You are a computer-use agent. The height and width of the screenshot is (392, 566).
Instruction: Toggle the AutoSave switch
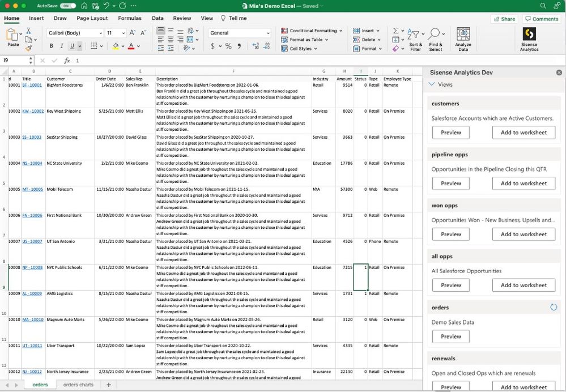pyautogui.click(x=69, y=6)
